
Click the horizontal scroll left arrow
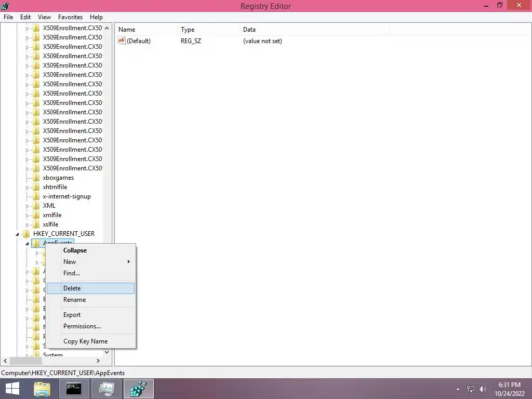pos(5,361)
